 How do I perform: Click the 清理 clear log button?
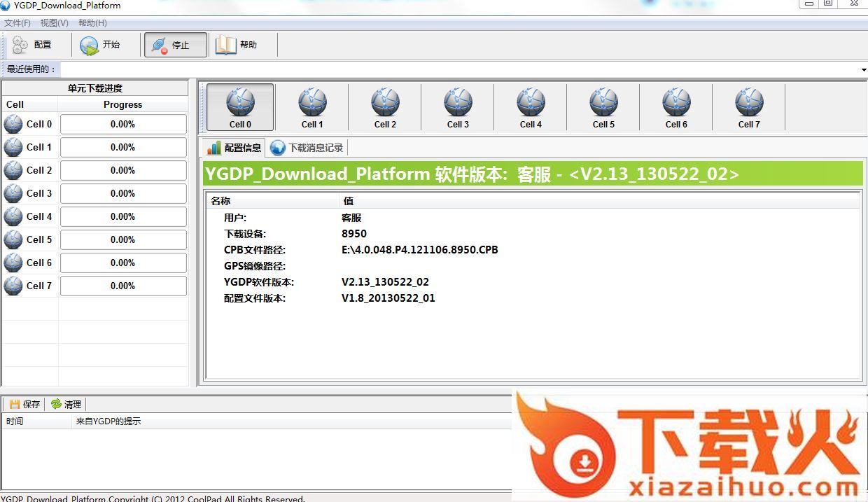click(x=66, y=404)
